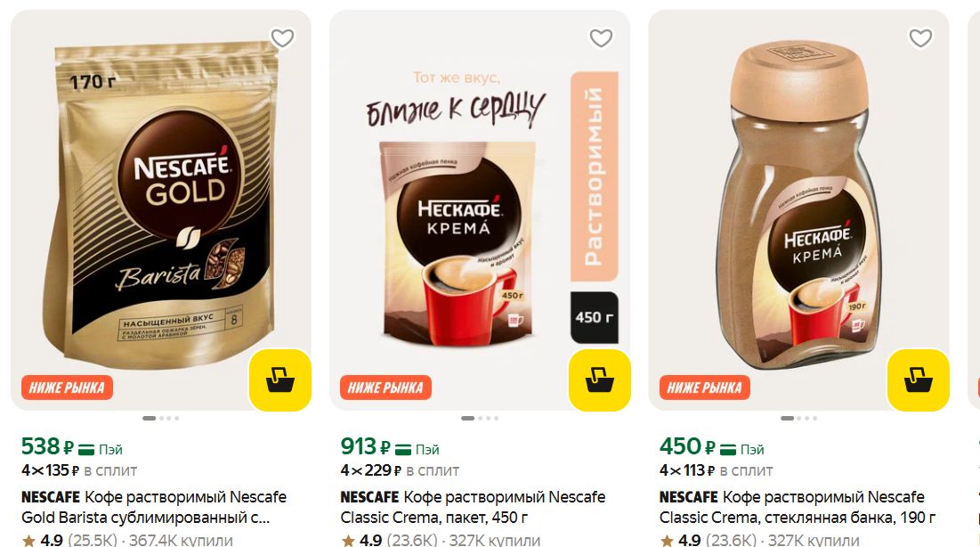This screenshot has height=547, width=980.
Task: Open the Nescafe Classic Crema пакет 450 г link
Action: click(x=473, y=507)
